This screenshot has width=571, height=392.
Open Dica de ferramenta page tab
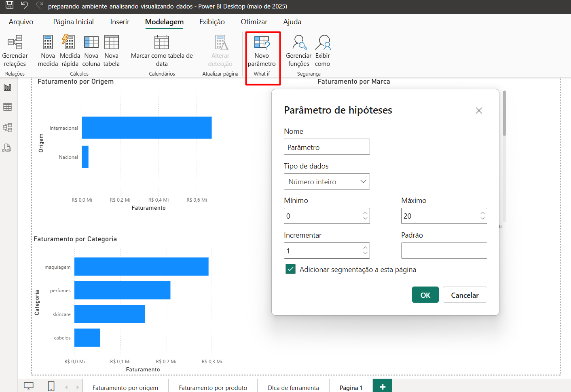coord(293,388)
